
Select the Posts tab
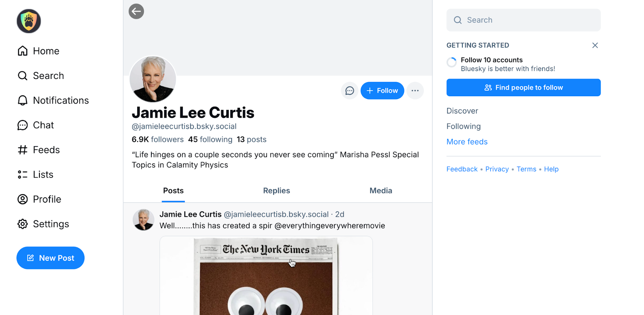[x=173, y=191]
